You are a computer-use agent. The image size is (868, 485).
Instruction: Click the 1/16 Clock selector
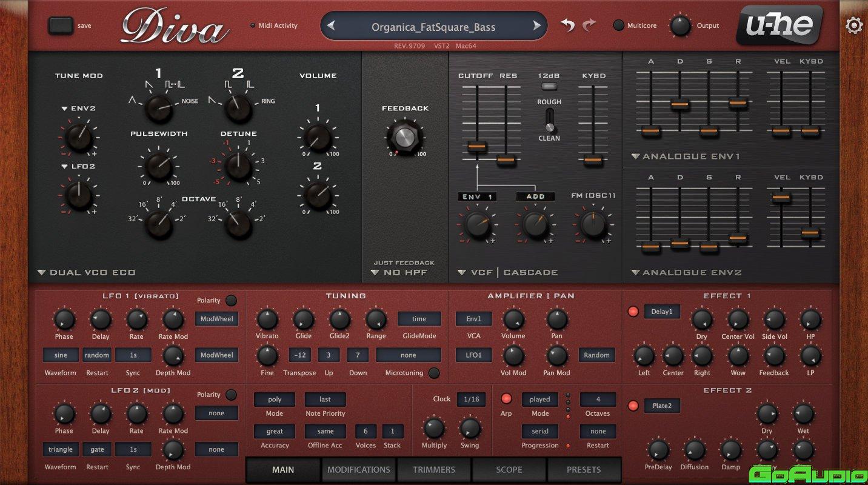click(x=471, y=399)
